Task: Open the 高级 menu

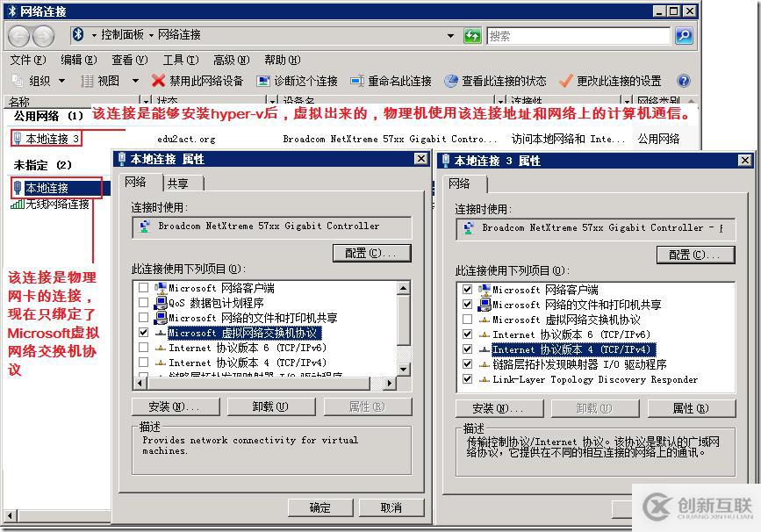Action: (232, 60)
